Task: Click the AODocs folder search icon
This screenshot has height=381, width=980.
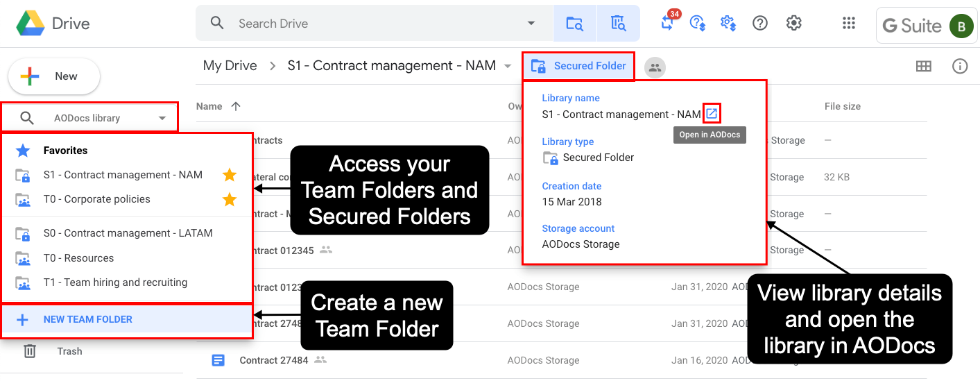Action: (574, 24)
